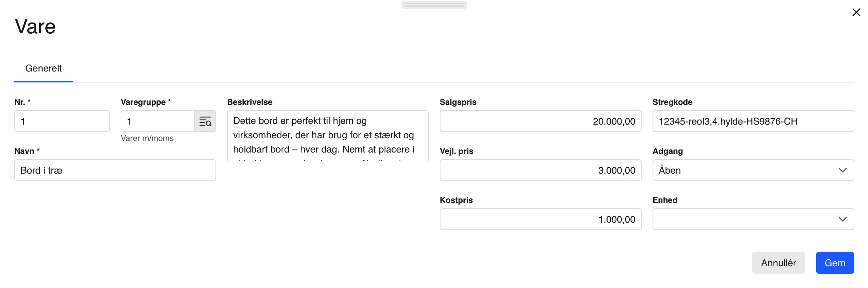This screenshot has height=288, width=868.
Task: Click the "Varer m/moms" group caption
Action: pyautogui.click(x=147, y=138)
